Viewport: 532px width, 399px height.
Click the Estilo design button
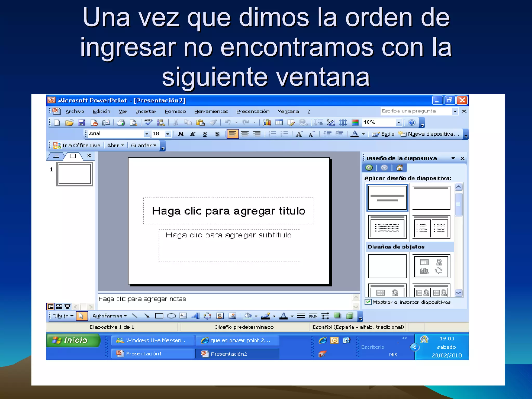(383, 134)
